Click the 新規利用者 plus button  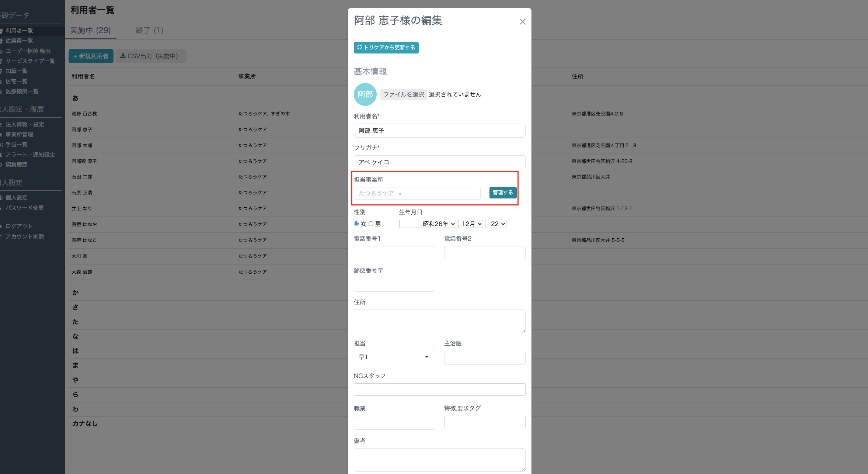pos(91,56)
